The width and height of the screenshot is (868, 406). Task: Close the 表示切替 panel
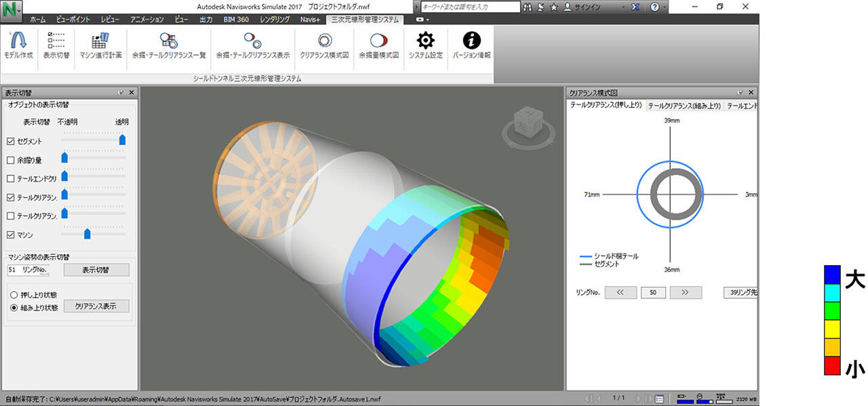(131, 93)
